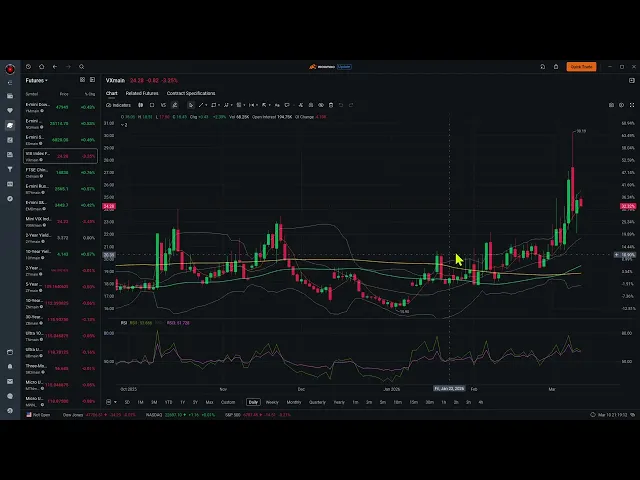Viewport: 640px width, 480px height.
Task: Open the calendar dropdown at bottom-left of chart
Action: [111, 402]
